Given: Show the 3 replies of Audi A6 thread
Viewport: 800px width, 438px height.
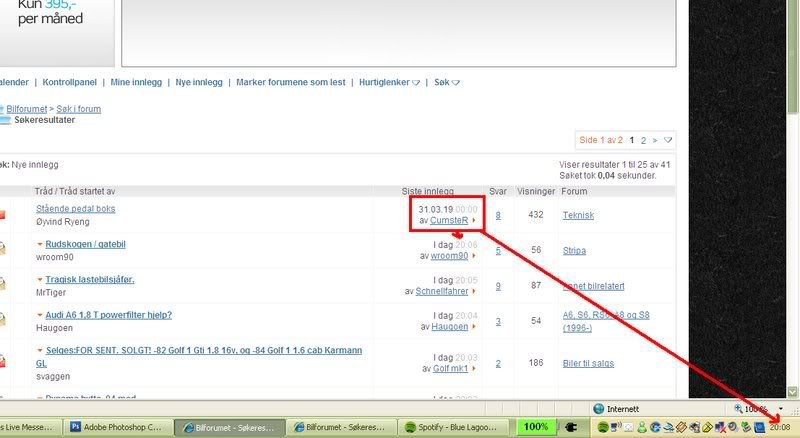Looking at the screenshot, I should point(498,322).
